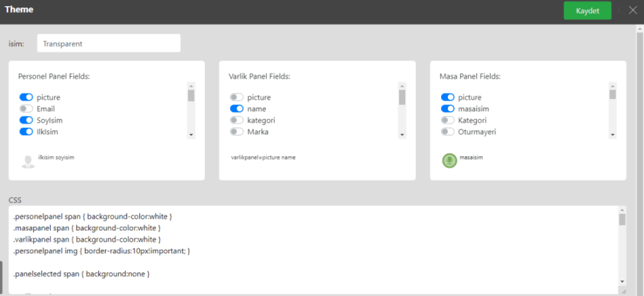Click the CSS editor scroll down arrow
The height and width of the screenshot is (296, 644).
point(622,280)
